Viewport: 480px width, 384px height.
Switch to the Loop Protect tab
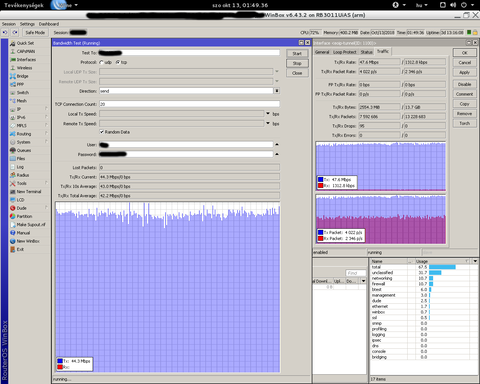coord(345,52)
